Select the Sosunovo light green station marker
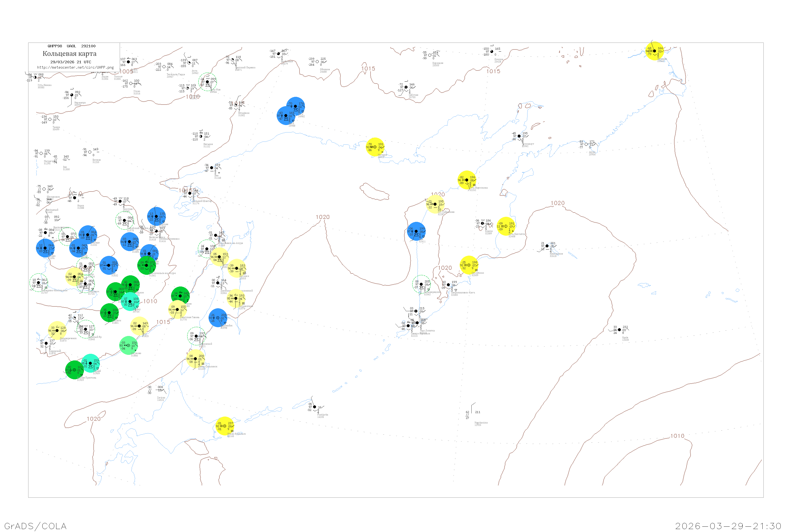 point(128,345)
